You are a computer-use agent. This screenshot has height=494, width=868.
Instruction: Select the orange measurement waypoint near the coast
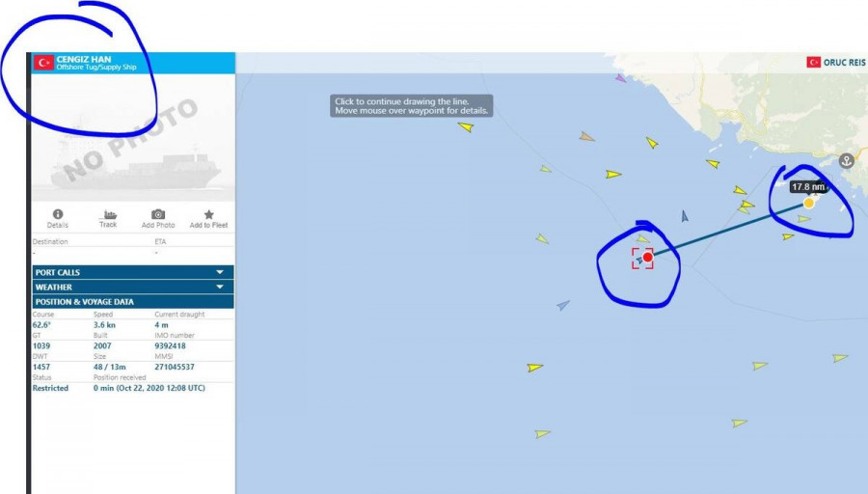coord(809,204)
